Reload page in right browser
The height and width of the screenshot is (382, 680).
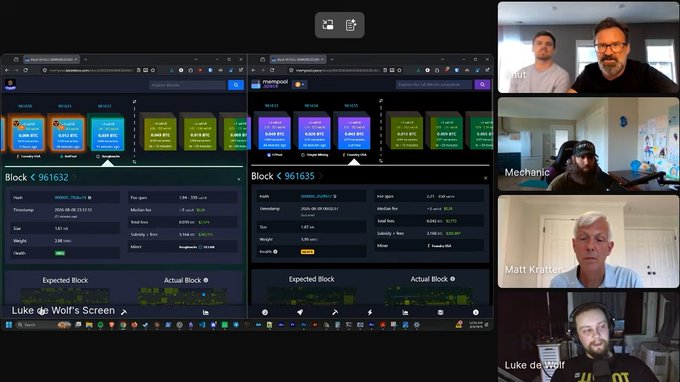pos(272,70)
